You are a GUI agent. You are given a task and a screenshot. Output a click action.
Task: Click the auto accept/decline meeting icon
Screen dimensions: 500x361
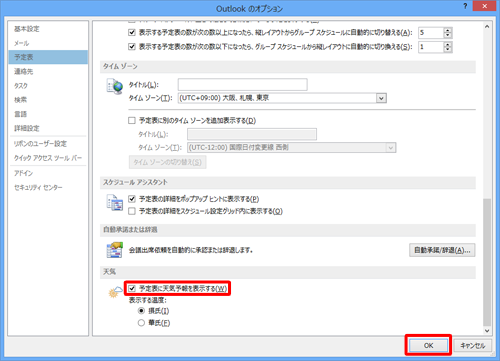(x=114, y=250)
